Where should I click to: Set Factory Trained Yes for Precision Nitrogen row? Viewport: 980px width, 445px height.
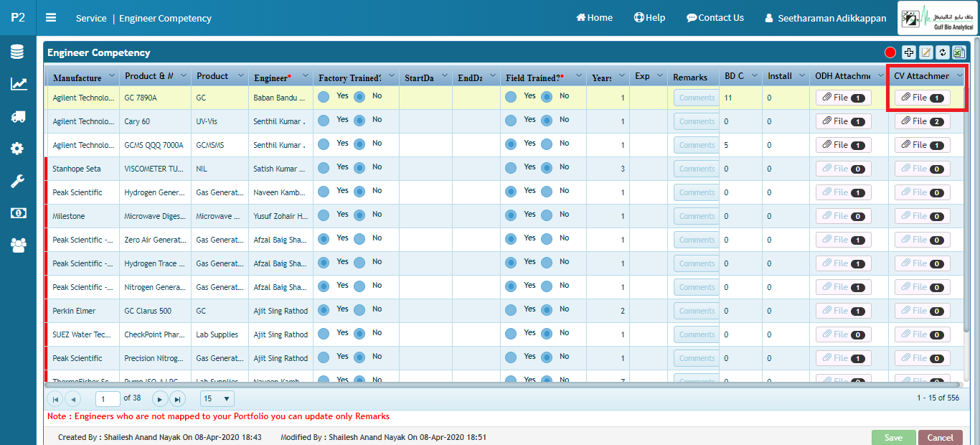(x=324, y=357)
